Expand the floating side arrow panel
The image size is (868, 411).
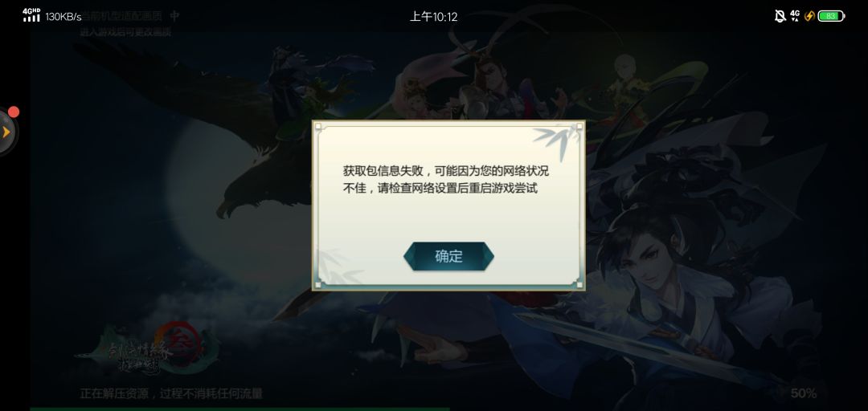point(6,132)
